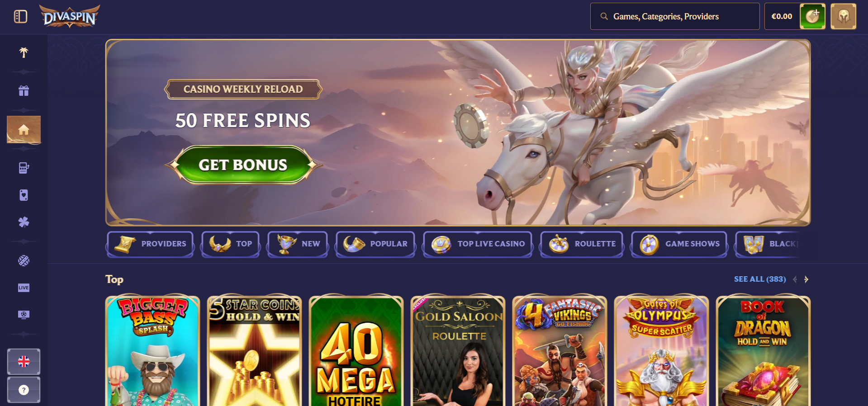Open the sports ball icon in sidebar
This screenshot has height=406, width=868.
pos(24,260)
